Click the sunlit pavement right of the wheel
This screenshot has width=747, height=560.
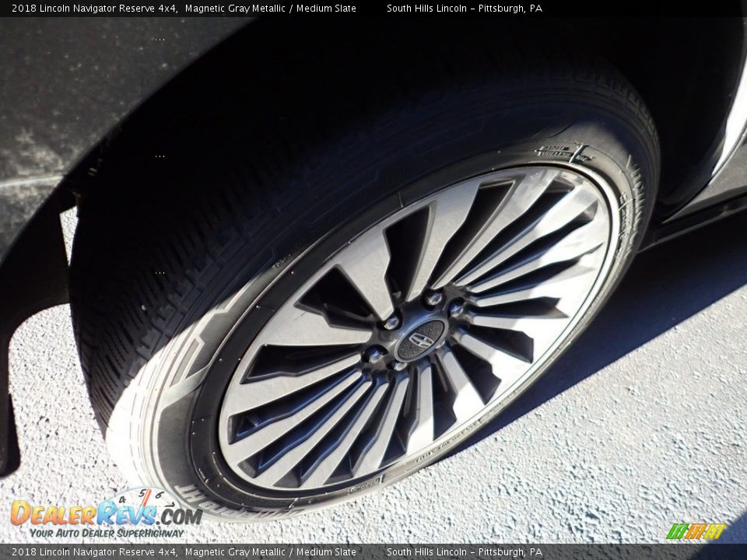(x=638, y=428)
